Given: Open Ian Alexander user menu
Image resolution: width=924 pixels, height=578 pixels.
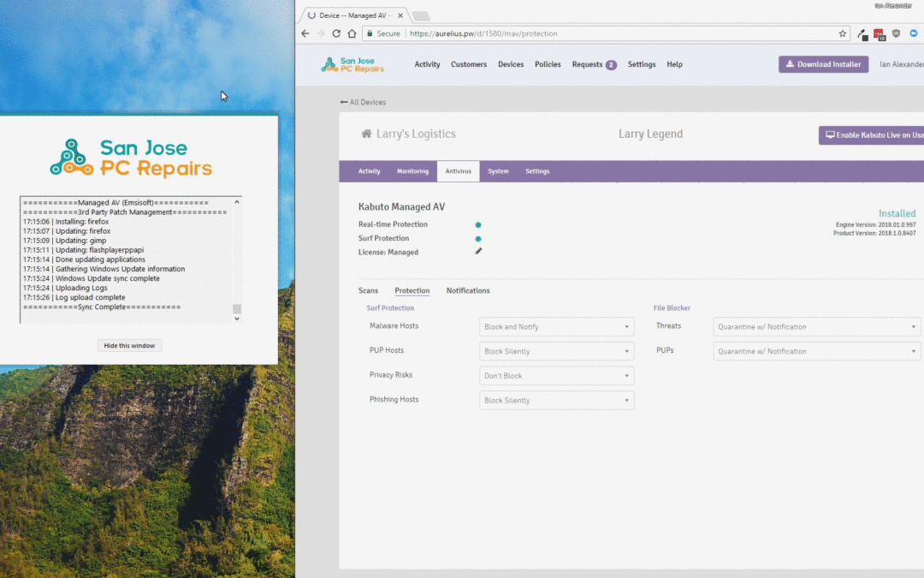Looking at the screenshot, I should pos(901,64).
